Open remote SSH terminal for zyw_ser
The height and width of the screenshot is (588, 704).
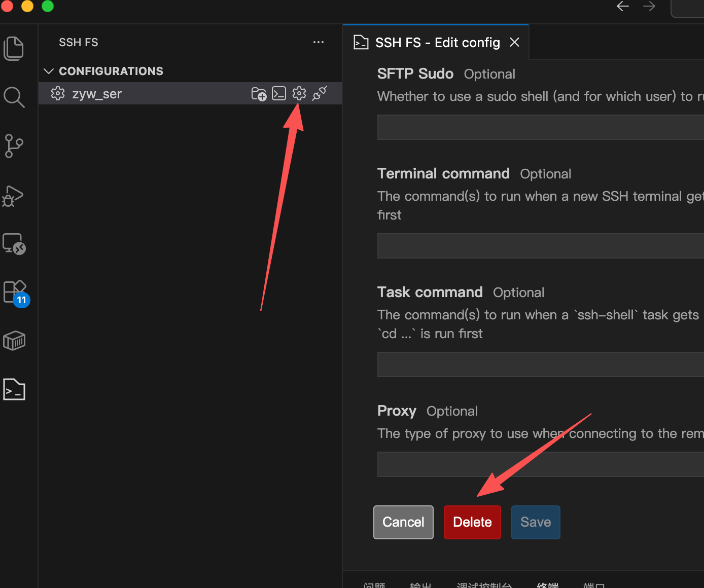[x=279, y=93]
